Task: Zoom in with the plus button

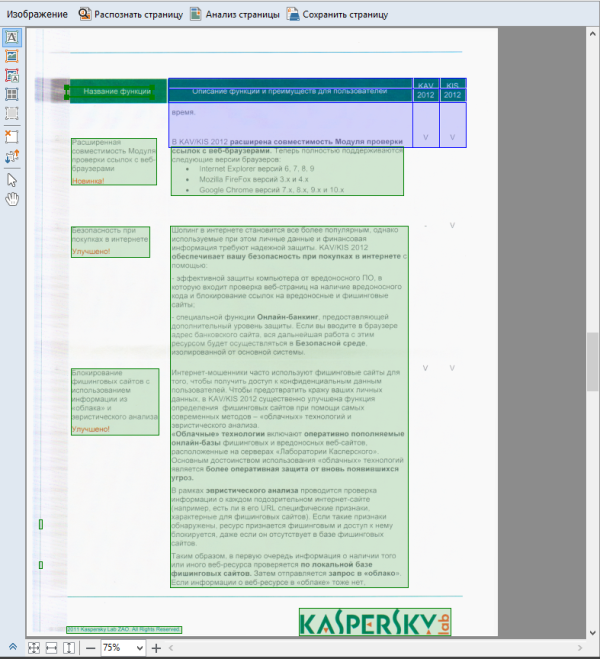Action: [x=156, y=648]
